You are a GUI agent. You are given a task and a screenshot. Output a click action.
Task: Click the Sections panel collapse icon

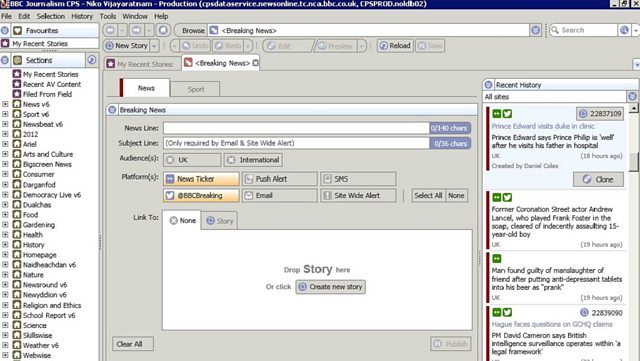point(5,60)
